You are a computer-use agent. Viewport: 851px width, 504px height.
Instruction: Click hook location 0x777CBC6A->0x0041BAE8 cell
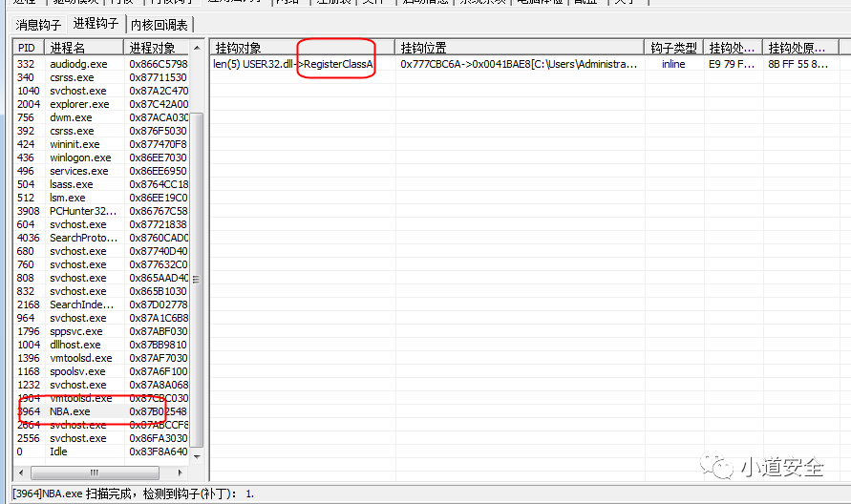pyautogui.click(x=519, y=64)
